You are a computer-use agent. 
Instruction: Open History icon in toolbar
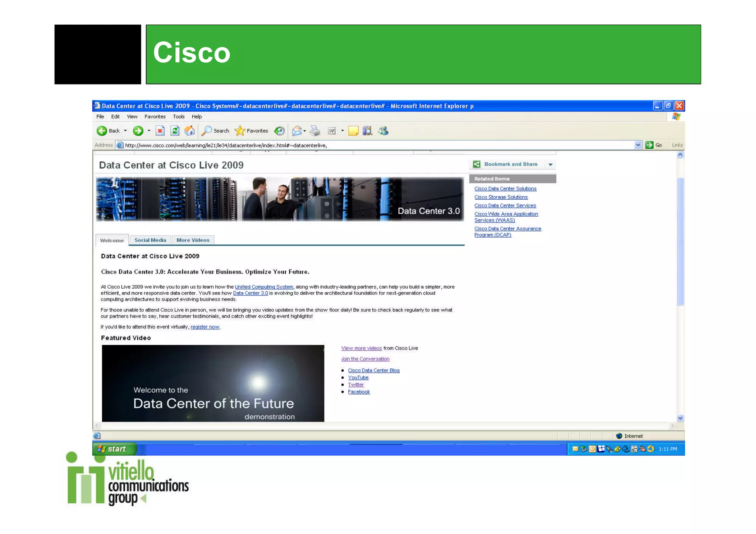tap(279, 131)
